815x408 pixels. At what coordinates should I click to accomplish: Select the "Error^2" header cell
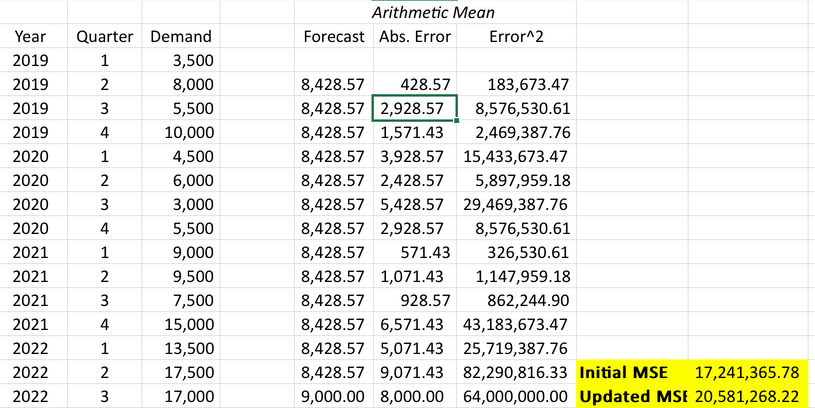pos(516,37)
